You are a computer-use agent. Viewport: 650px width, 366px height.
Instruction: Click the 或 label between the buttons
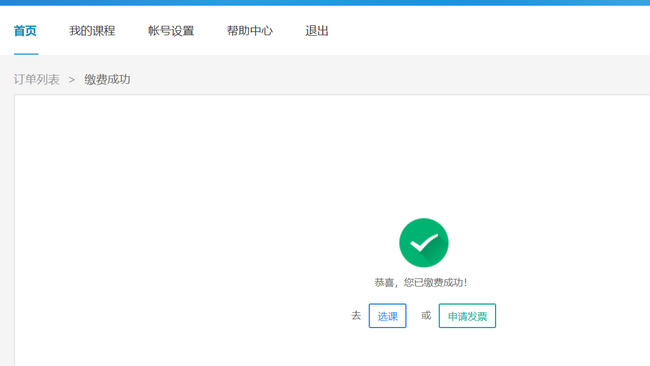[x=426, y=315]
